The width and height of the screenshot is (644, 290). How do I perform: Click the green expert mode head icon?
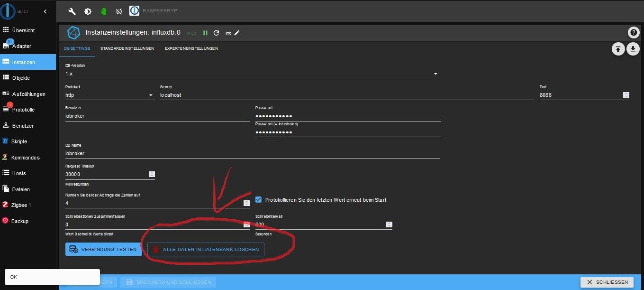click(103, 11)
